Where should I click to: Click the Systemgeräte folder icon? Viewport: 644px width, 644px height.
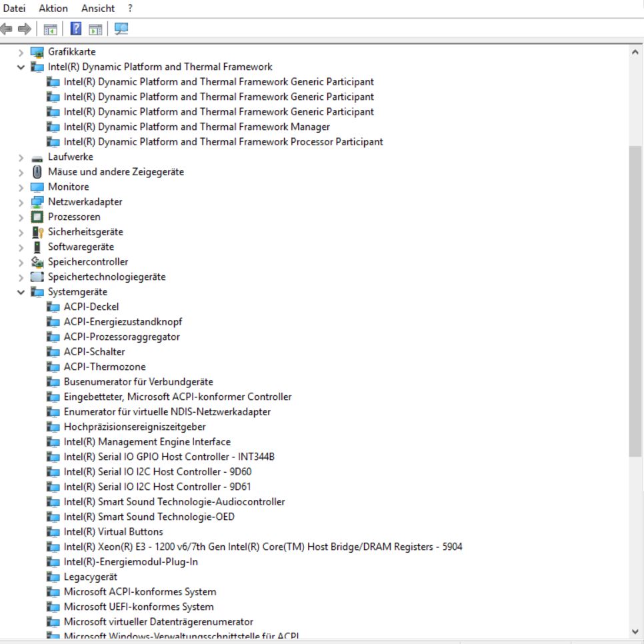[37, 292]
